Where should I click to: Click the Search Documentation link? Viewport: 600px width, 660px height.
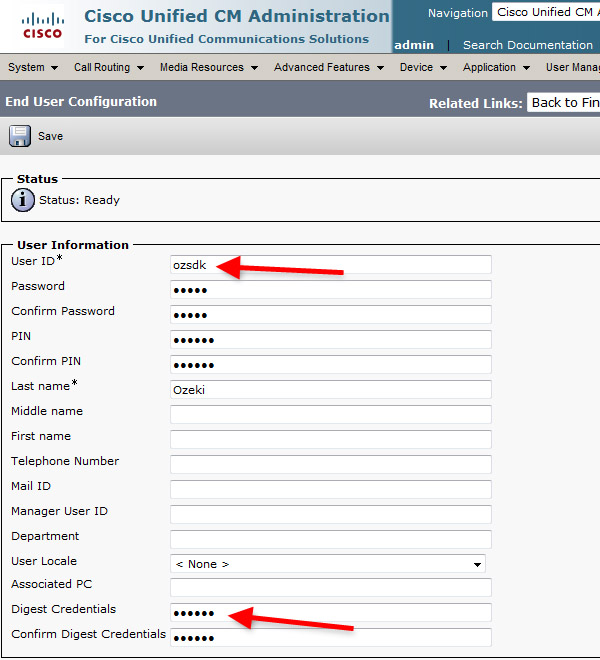click(528, 45)
